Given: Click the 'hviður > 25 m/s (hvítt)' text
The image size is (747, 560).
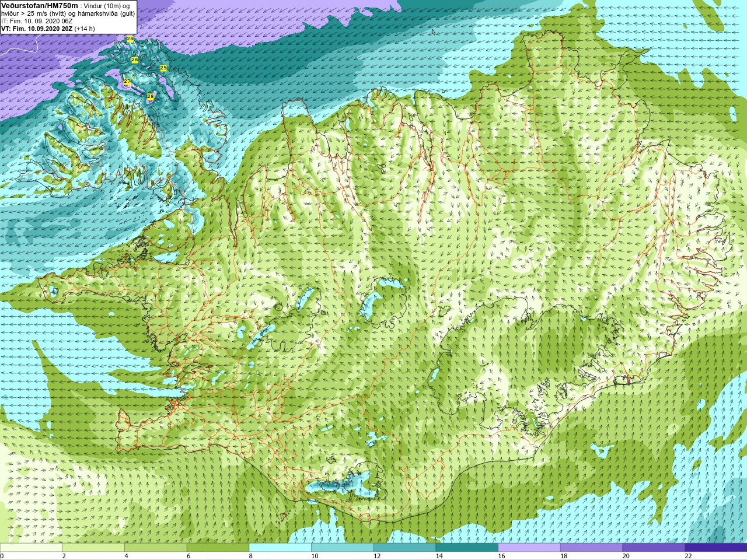Looking at the screenshot, I should [34, 13].
